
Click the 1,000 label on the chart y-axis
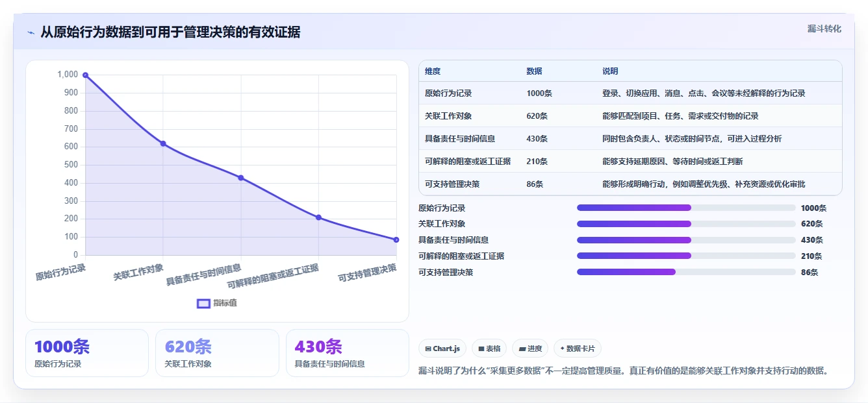(x=68, y=75)
